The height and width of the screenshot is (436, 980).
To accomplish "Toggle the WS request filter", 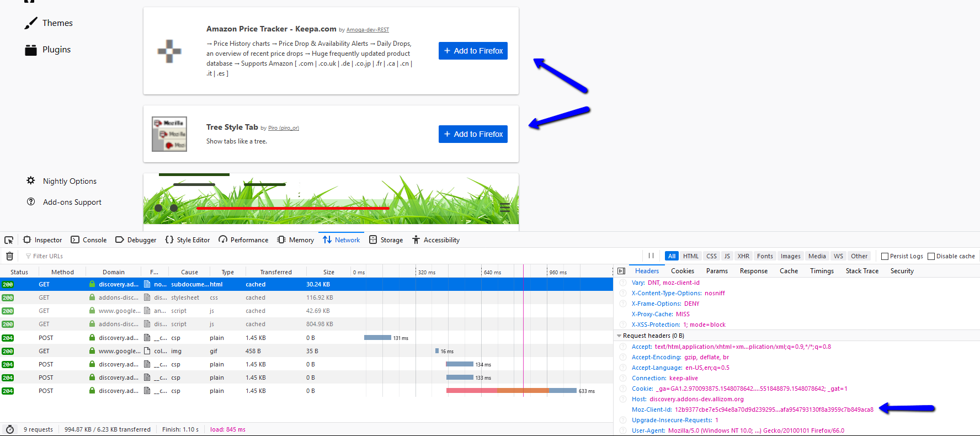I will point(839,256).
